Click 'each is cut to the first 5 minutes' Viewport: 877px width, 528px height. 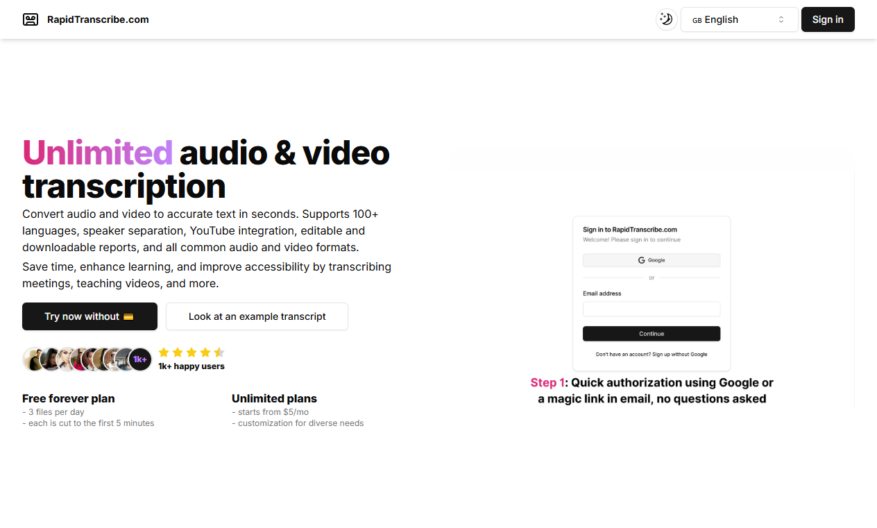(88, 423)
